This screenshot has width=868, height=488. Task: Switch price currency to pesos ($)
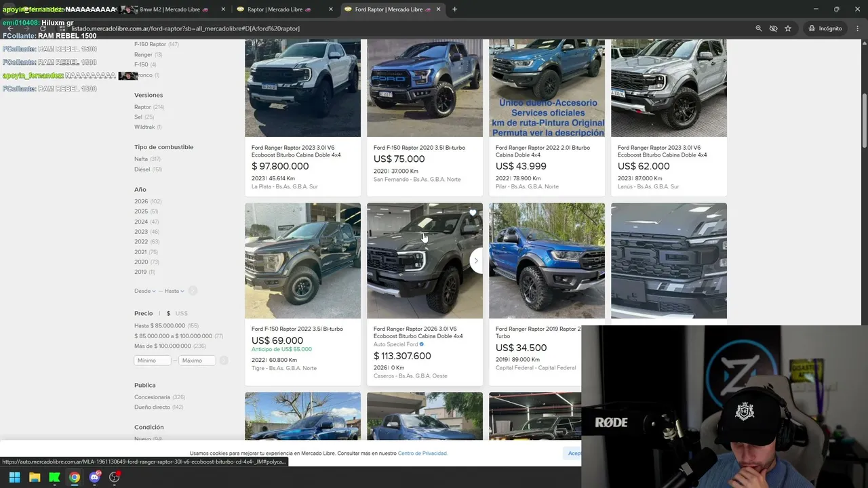pyautogui.click(x=168, y=313)
